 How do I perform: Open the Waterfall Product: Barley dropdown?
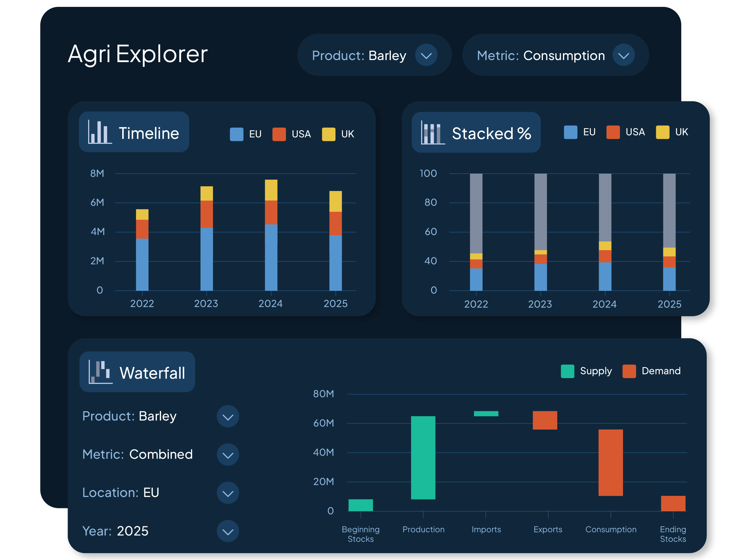click(x=228, y=417)
